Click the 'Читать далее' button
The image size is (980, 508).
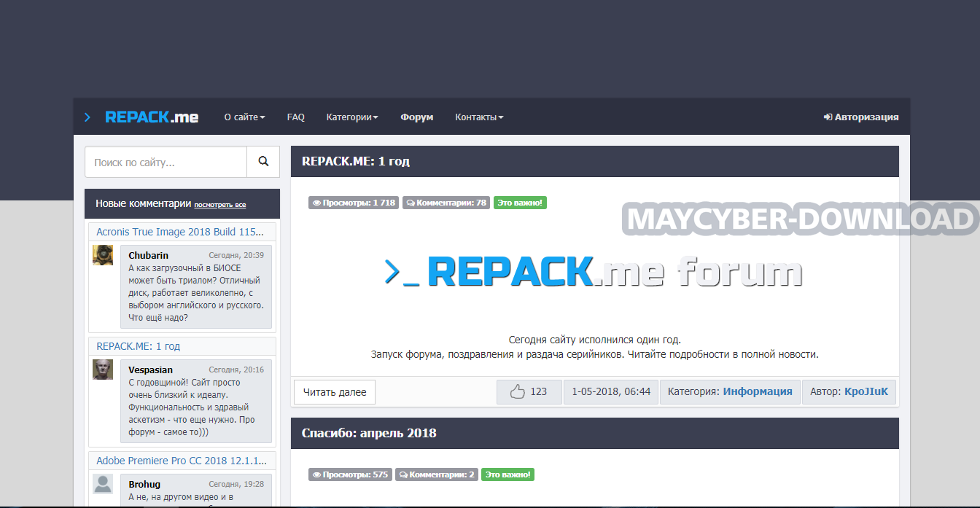coord(335,391)
